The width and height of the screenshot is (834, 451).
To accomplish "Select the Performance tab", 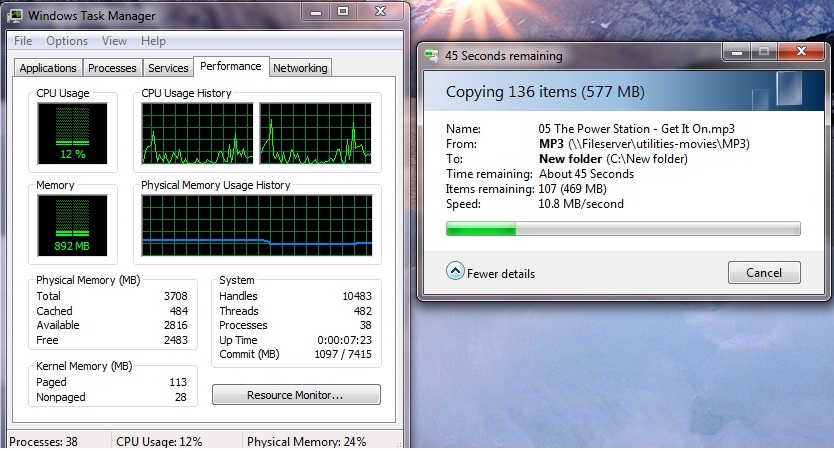I will [231, 66].
